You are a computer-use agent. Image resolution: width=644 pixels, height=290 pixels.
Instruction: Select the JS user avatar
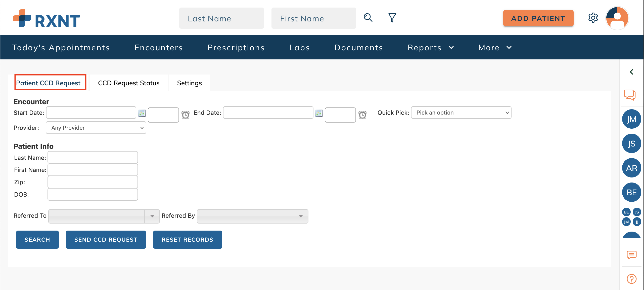(631, 143)
